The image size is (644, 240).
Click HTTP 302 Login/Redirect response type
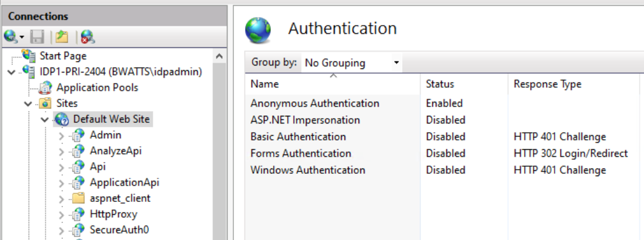(x=570, y=153)
